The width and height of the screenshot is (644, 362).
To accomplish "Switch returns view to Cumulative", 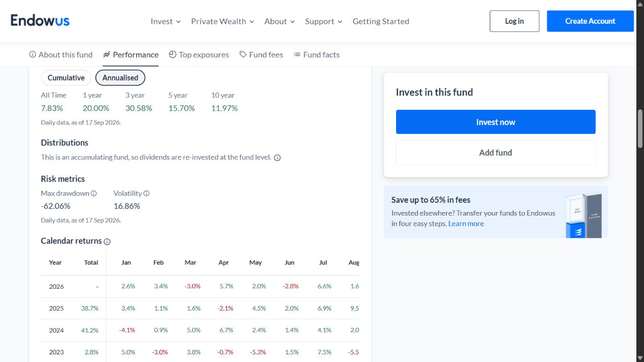I will pos(66,78).
